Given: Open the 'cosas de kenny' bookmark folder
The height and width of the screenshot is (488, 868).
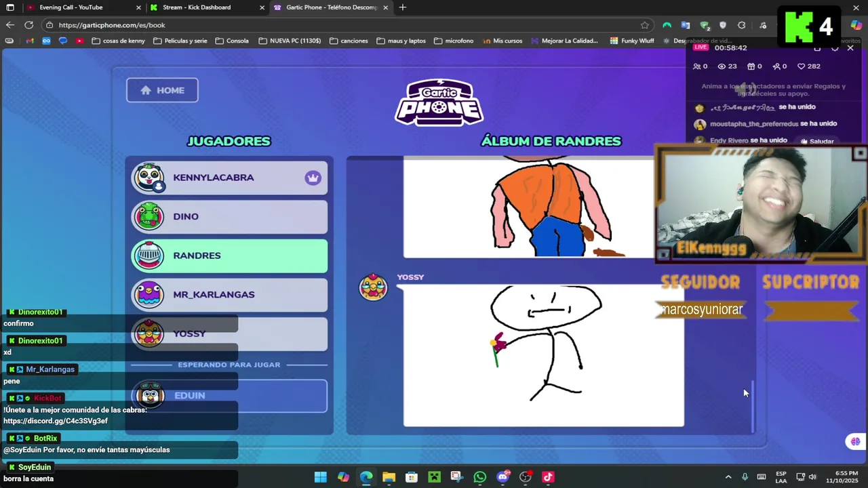Looking at the screenshot, I should (x=118, y=41).
